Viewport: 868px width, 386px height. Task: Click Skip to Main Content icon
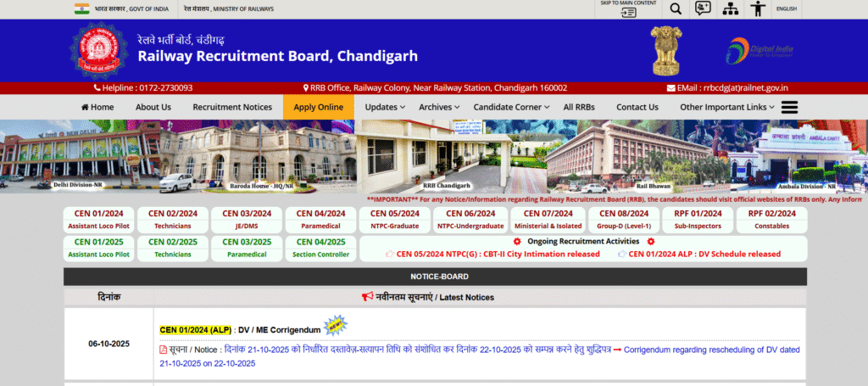tap(628, 12)
